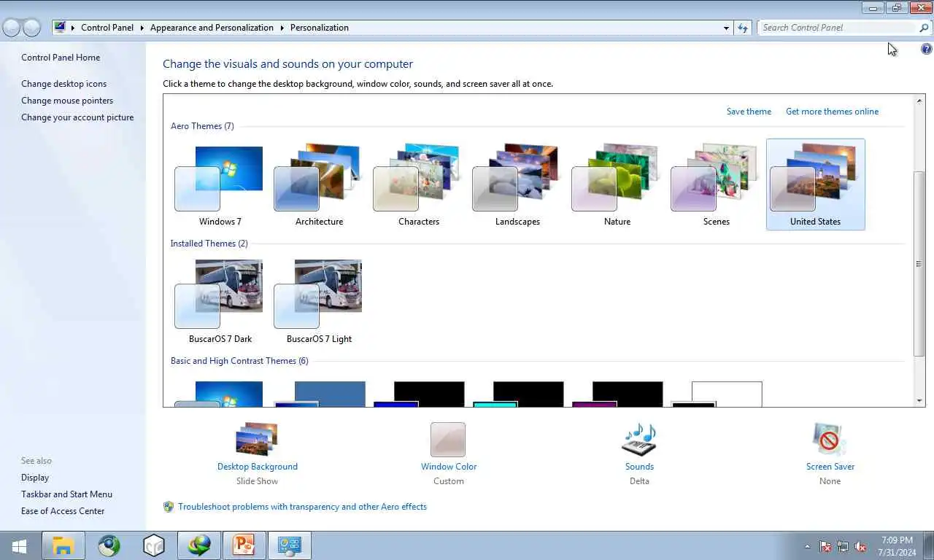The height and width of the screenshot is (560, 934).
Task: Expand root arrow before Control Panel breadcrumb
Action: [x=73, y=28]
